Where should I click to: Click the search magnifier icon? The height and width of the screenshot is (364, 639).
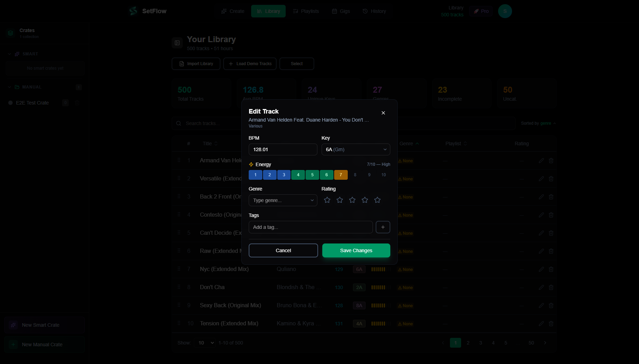[178, 123]
